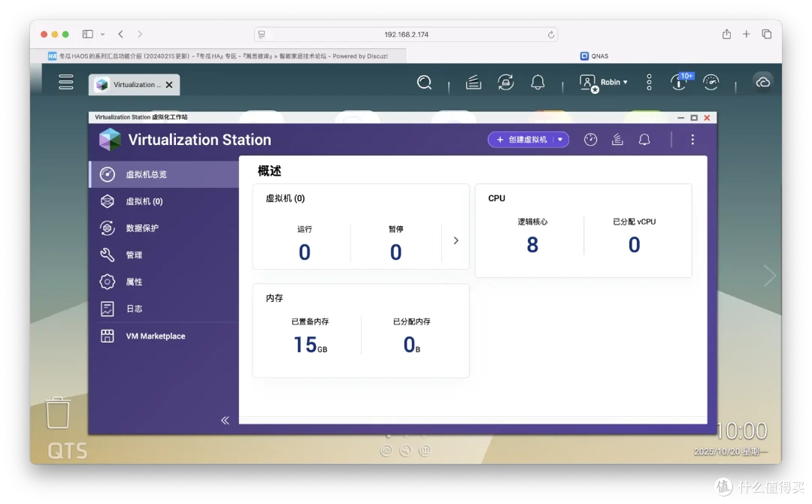Open external devices sync icon in QTS bar

(x=505, y=83)
